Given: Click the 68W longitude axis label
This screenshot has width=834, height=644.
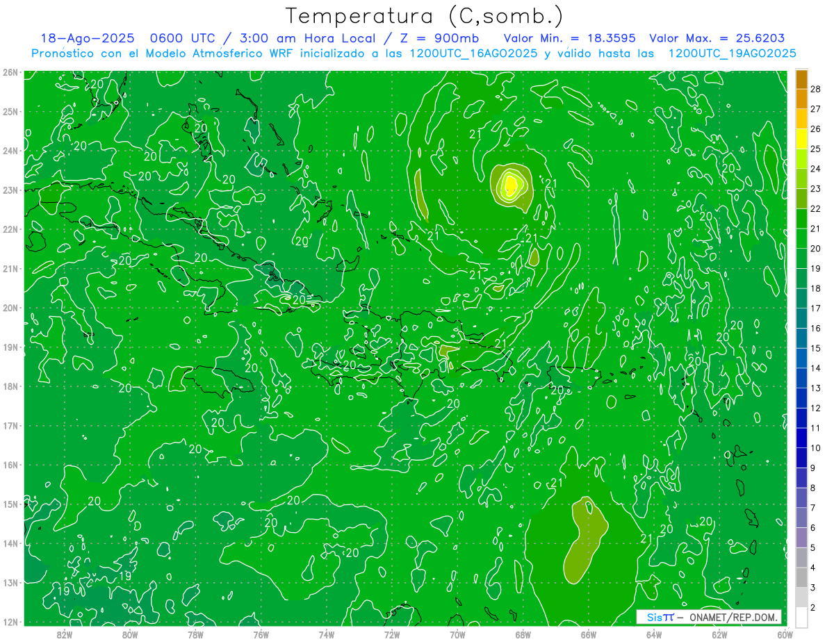Looking at the screenshot, I should [523, 634].
